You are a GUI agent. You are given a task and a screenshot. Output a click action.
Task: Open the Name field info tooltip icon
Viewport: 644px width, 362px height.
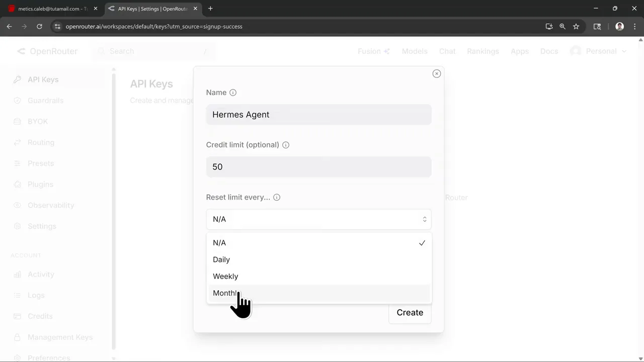click(233, 93)
